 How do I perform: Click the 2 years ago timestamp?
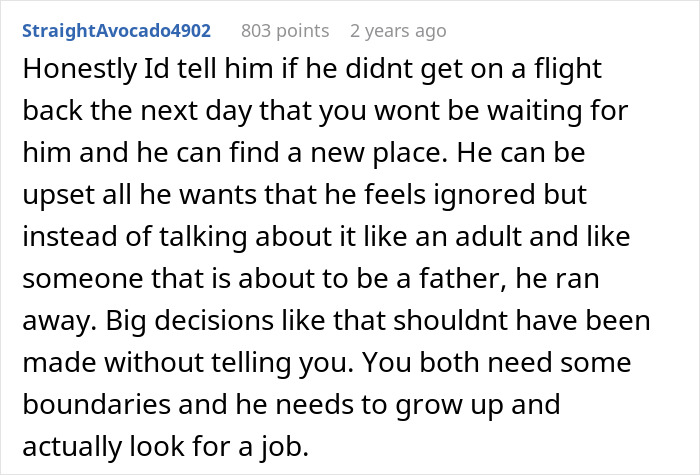398,31
